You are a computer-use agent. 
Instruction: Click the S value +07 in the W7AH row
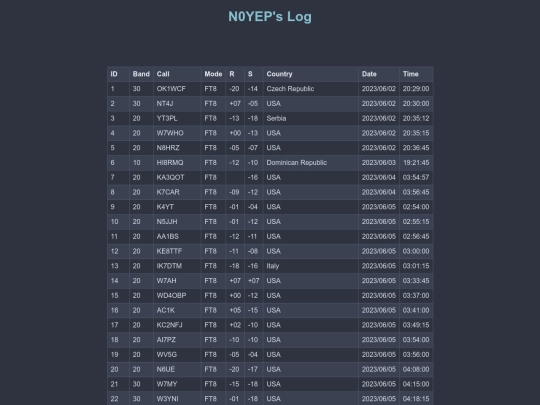click(x=253, y=281)
